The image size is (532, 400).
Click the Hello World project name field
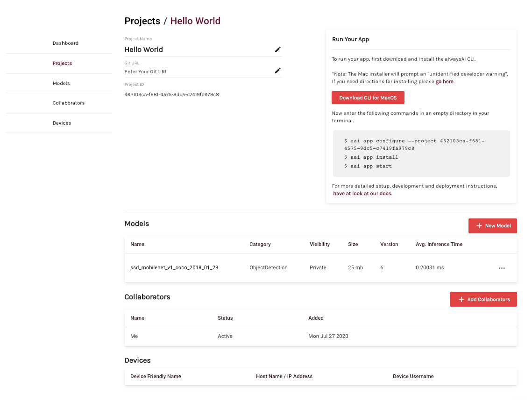196,49
